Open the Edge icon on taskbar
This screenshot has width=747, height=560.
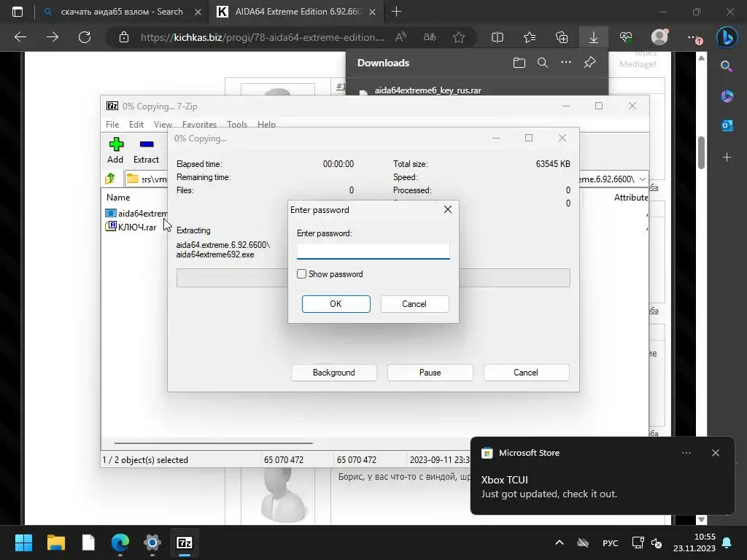coord(120,542)
